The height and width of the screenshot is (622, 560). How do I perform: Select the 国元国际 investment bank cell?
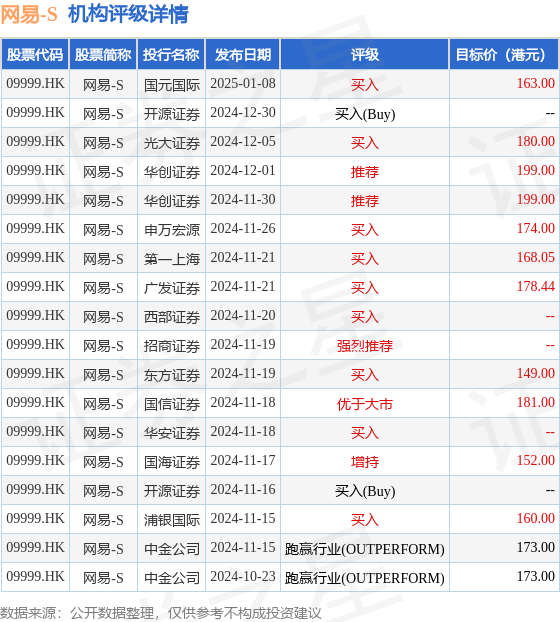[x=171, y=84]
